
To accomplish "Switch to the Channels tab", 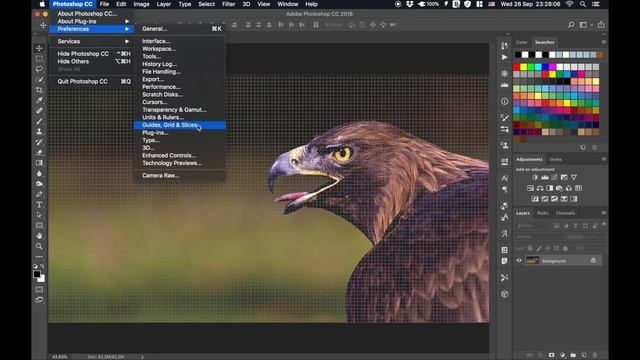I will click(x=565, y=213).
